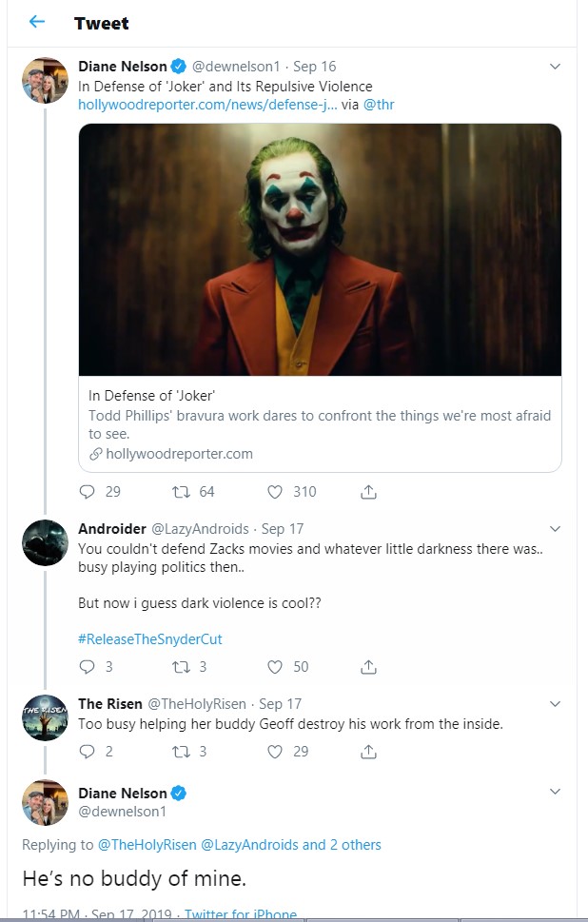Retweet The Risen's reply
This screenshot has height=922, width=588.
(181, 752)
